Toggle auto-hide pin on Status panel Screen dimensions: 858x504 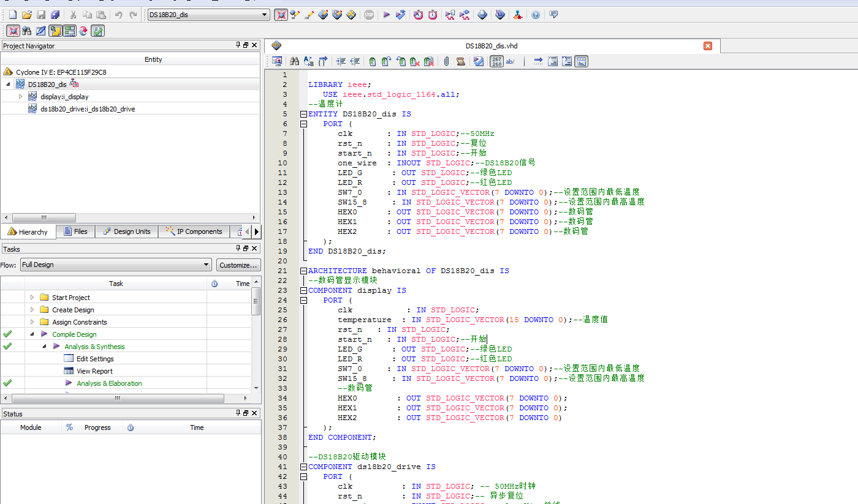pyautogui.click(x=238, y=413)
